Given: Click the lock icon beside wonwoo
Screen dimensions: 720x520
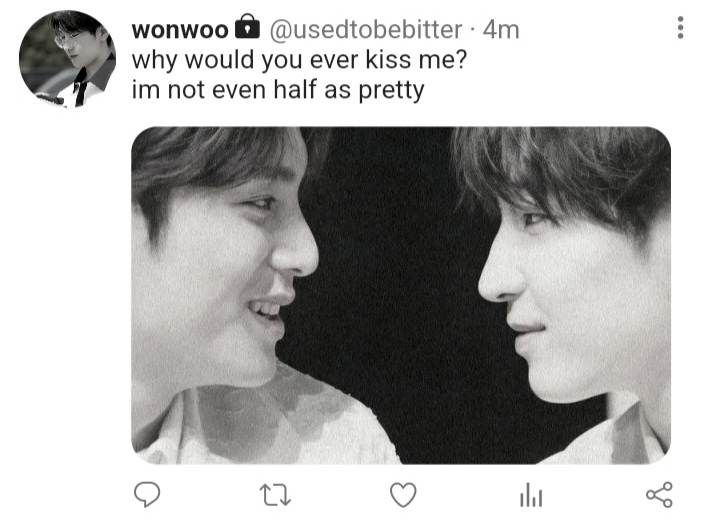Looking at the screenshot, I should pyautogui.click(x=246, y=30).
